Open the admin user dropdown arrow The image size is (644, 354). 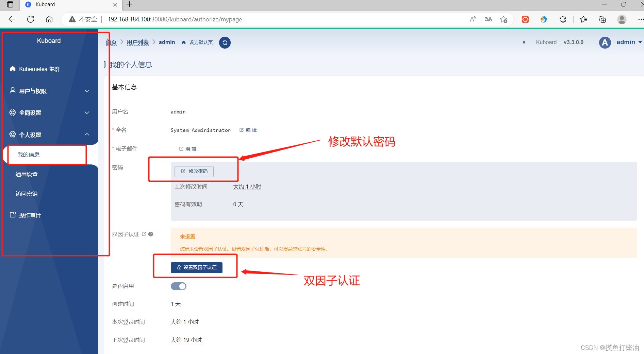click(x=640, y=42)
